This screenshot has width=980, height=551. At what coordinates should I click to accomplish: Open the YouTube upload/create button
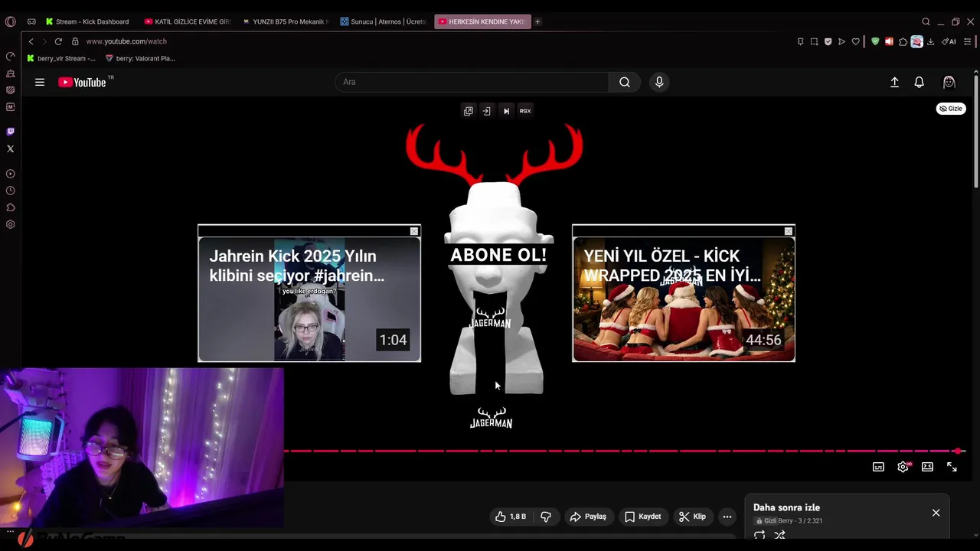click(894, 82)
